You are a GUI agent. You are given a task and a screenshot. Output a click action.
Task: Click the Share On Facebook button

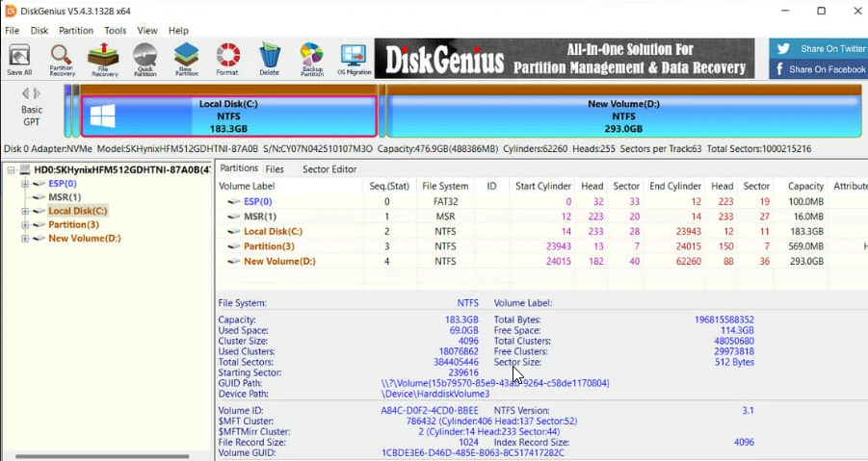[818, 69]
